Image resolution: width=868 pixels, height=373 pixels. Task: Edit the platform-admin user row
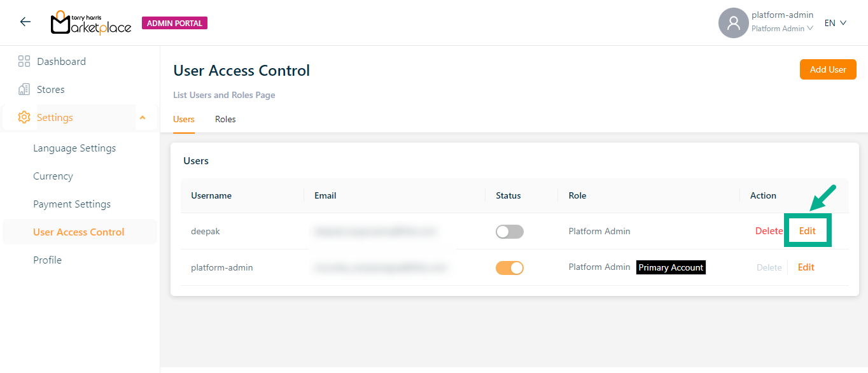click(806, 267)
